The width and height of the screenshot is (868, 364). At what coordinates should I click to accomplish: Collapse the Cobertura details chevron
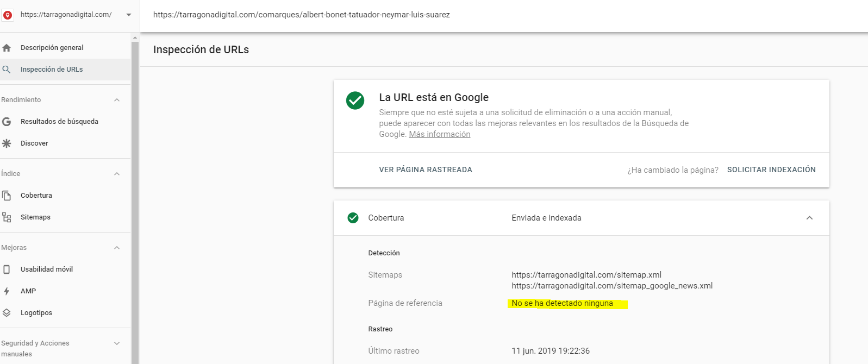pos(809,218)
